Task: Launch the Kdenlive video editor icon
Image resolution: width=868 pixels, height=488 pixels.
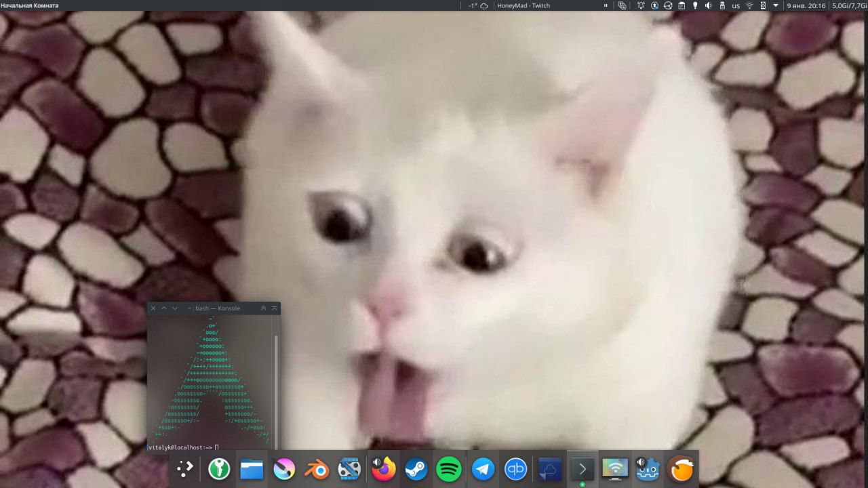Action: tap(350, 468)
